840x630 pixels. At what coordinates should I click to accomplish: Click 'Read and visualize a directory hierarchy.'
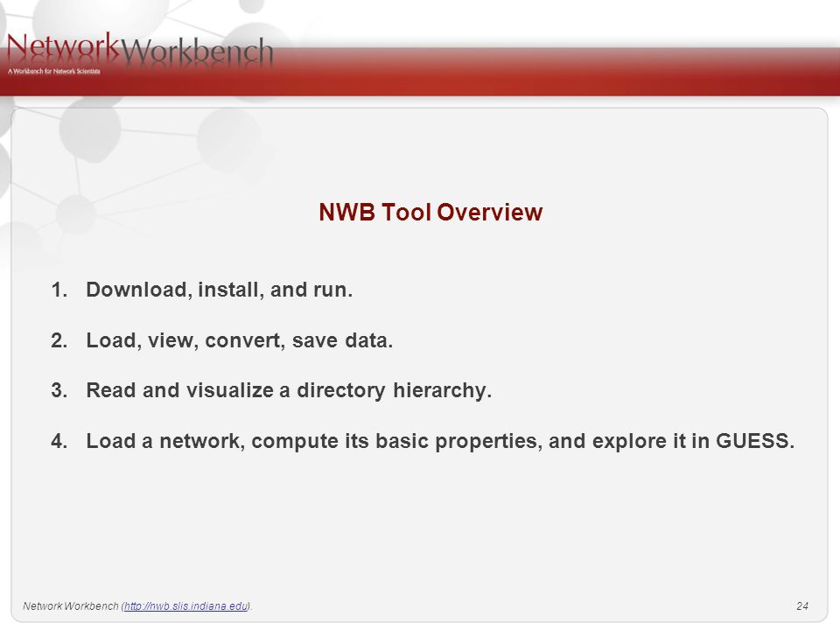289,390
